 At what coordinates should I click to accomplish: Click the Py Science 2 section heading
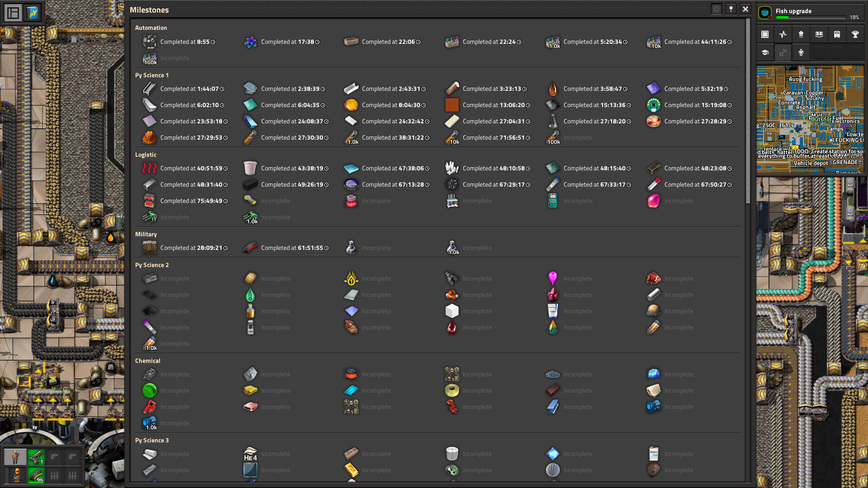point(152,265)
